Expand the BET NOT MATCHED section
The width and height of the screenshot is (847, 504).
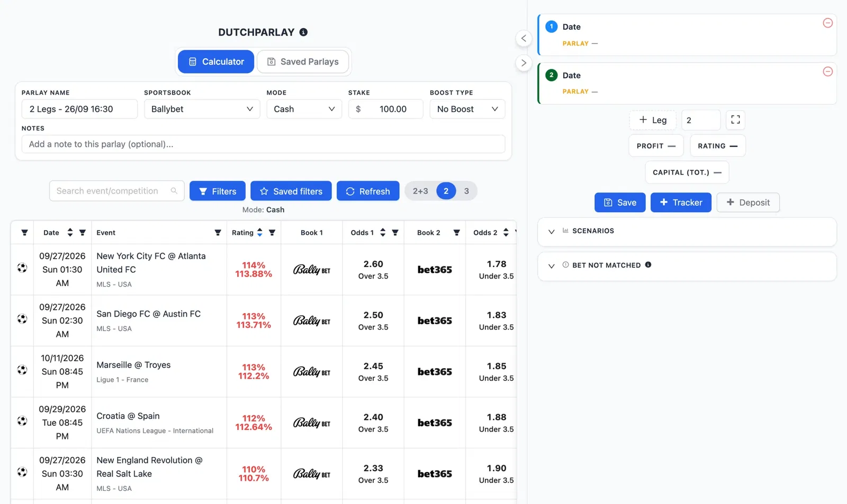[x=687, y=265]
